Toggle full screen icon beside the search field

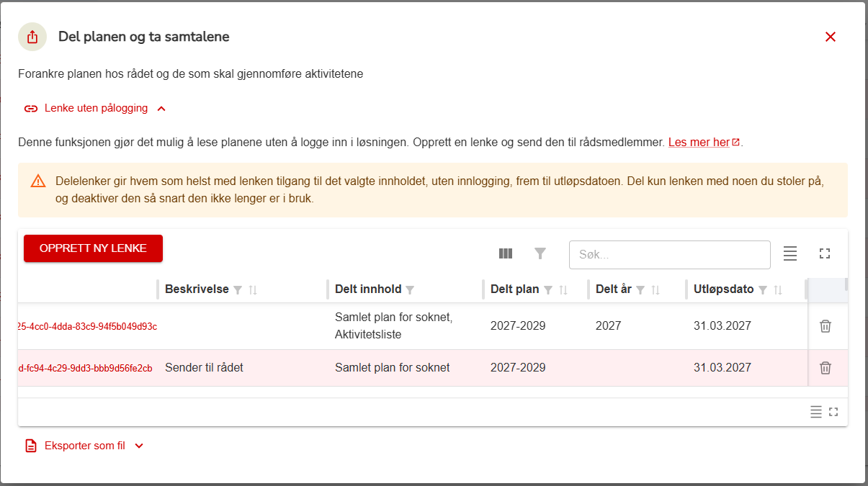tap(825, 253)
